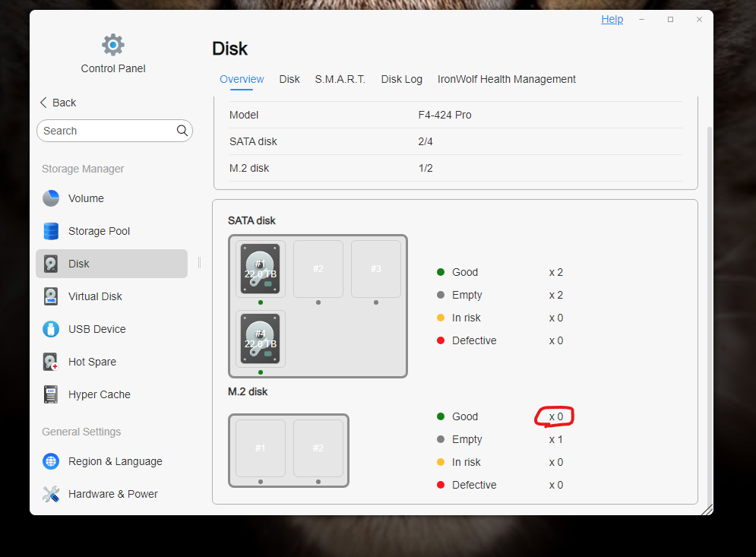The width and height of the screenshot is (756, 557).
Task: Click the Storage Pool database icon
Action: pos(51,231)
